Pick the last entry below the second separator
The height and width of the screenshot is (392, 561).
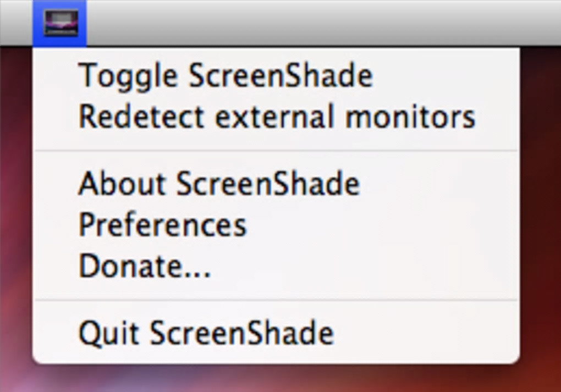point(206,333)
